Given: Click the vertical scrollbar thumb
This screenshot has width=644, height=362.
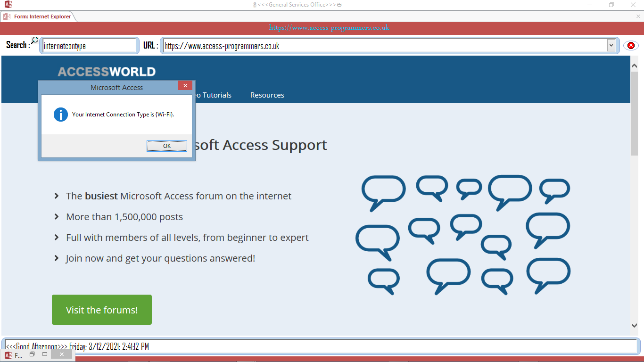Looking at the screenshot, I should pyautogui.click(x=634, y=113).
